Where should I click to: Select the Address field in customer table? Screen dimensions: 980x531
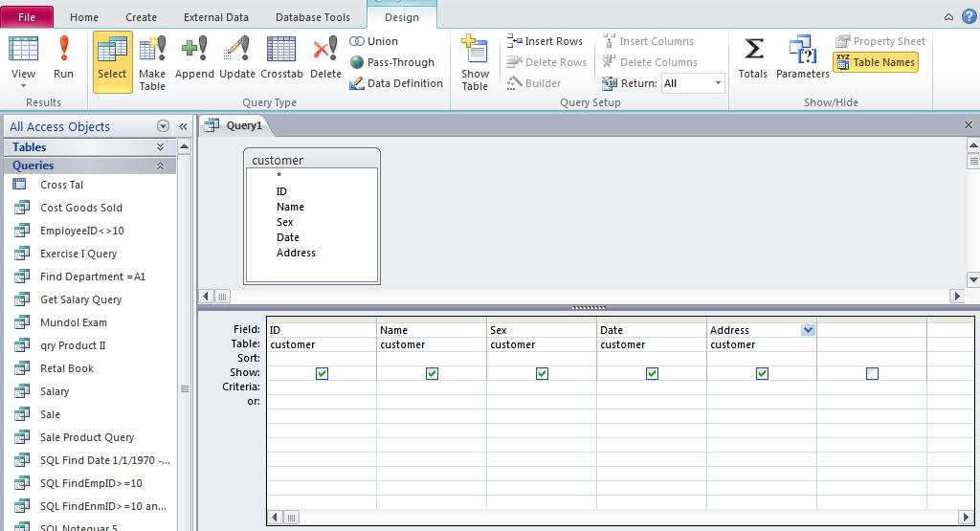click(296, 253)
